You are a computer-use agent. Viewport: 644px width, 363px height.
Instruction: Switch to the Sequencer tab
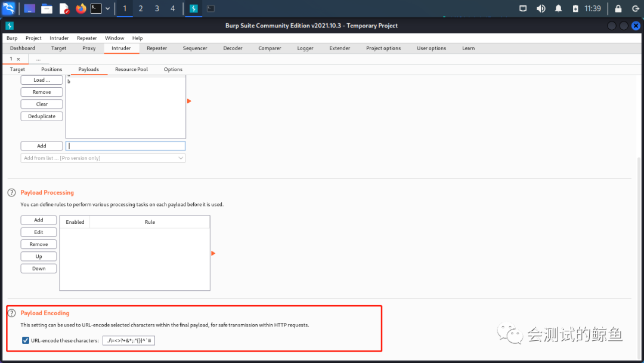[194, 48]
